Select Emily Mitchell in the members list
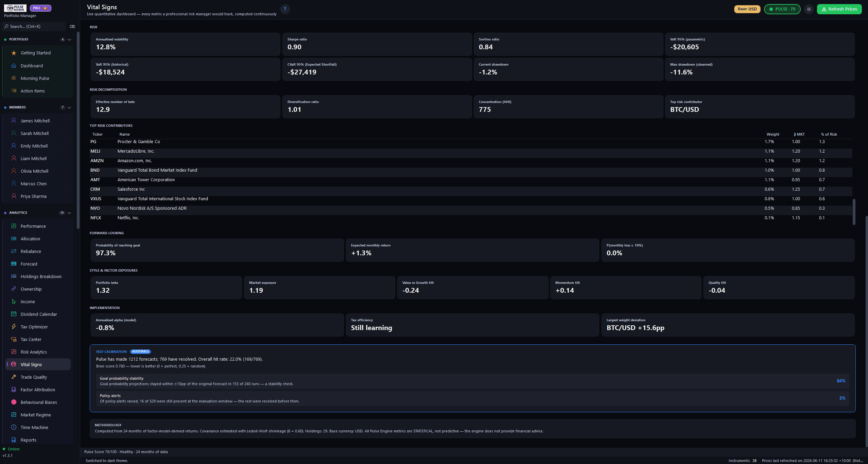Image resolution: width=868 pixels, height=464 pixels. (x=38, y=146)
